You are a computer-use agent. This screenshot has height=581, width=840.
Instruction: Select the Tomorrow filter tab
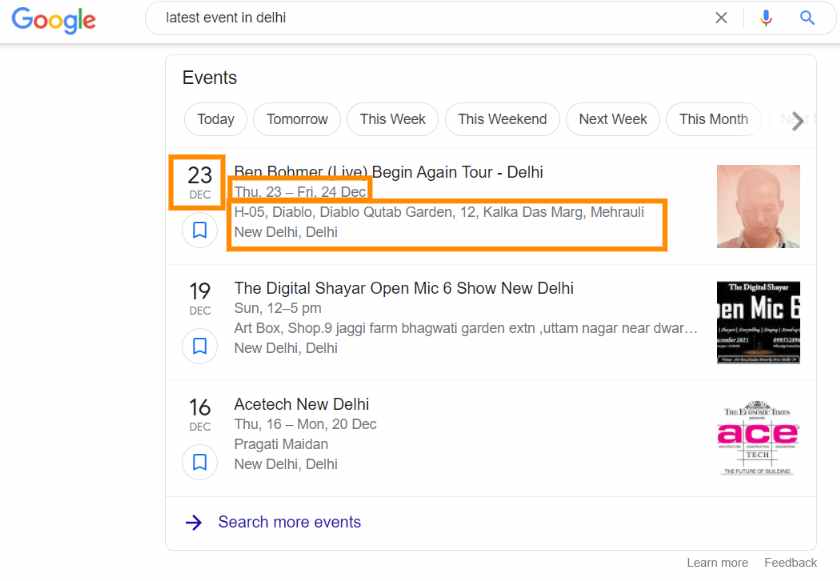297,119
